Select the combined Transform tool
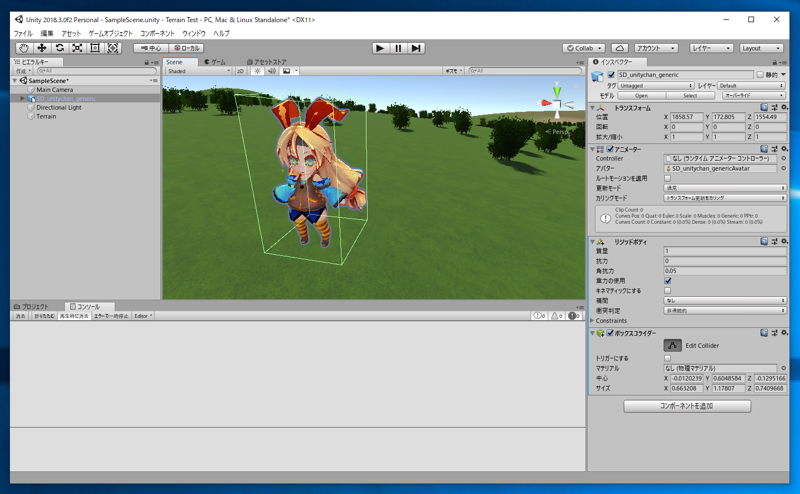800x494 pixels. coord(113,48)
